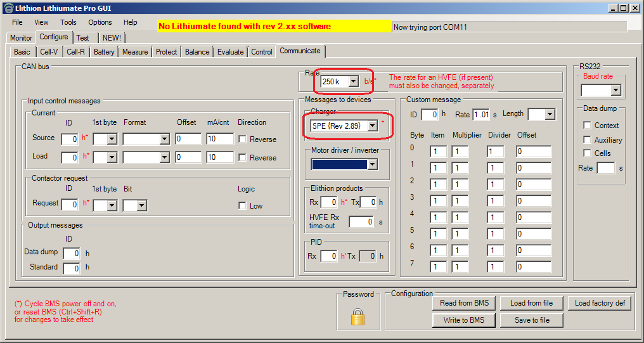Toggle Low logic for contactor request
Screen dimensions: 644x343
tap(242, 206)
